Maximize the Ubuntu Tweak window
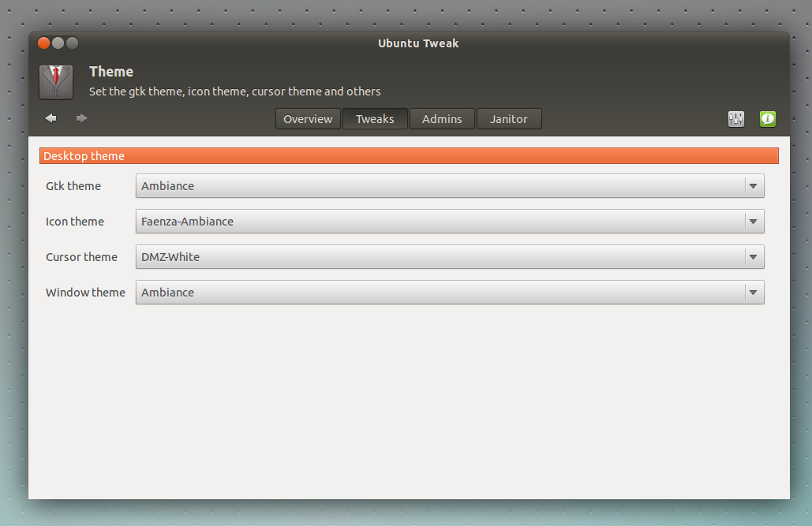Image resolution: width=812 pixels, height=526 pixels. click(72, 43)
